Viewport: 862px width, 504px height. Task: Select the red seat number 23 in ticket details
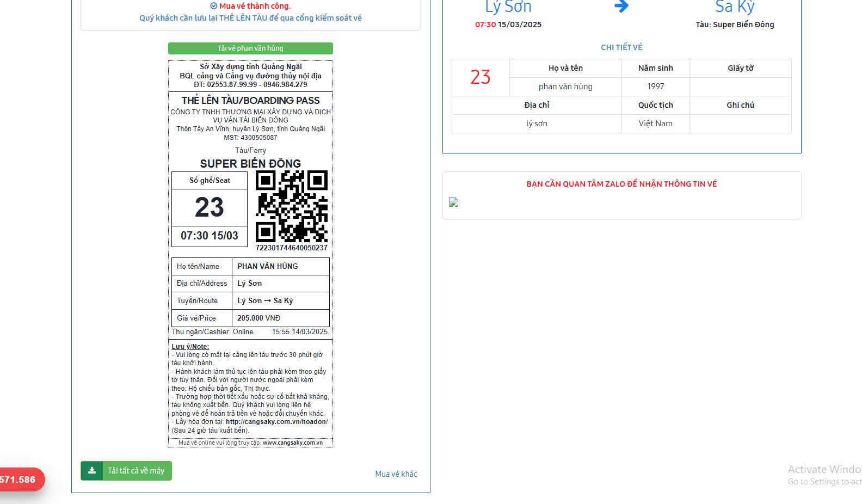480,77
